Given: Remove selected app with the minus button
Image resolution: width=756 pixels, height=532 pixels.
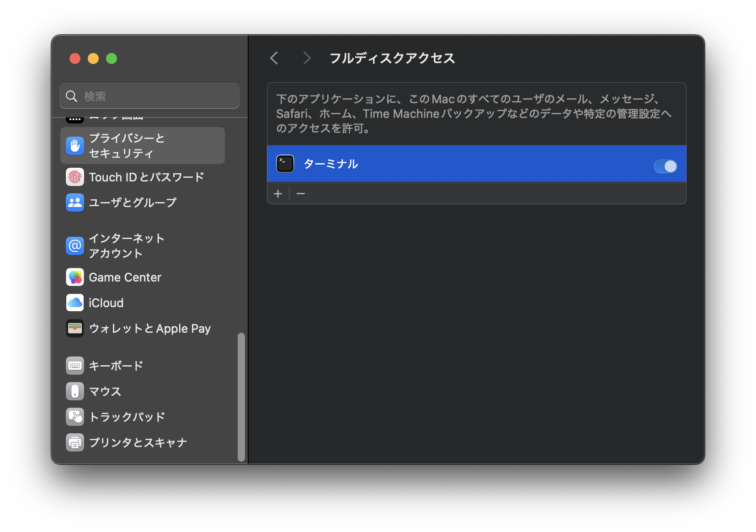Looking at the screenshot, I should coord(301,193).
